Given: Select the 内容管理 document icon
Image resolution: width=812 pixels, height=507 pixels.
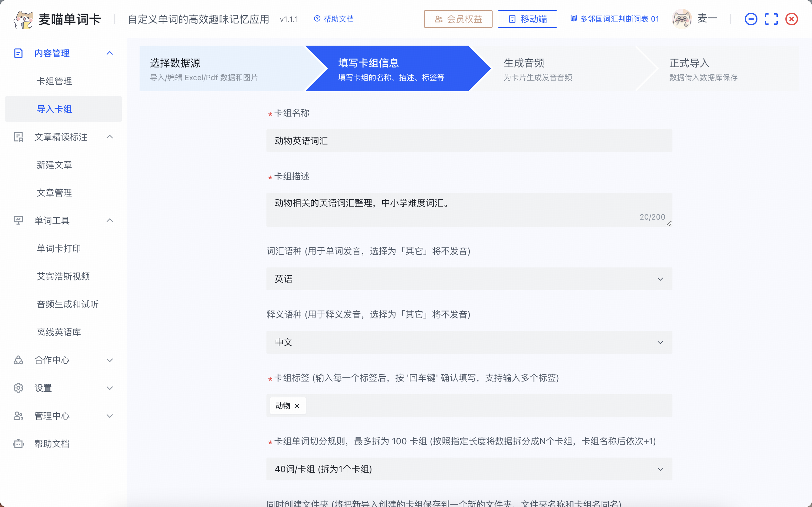Looking at the screenshot, I should point(18,53).
